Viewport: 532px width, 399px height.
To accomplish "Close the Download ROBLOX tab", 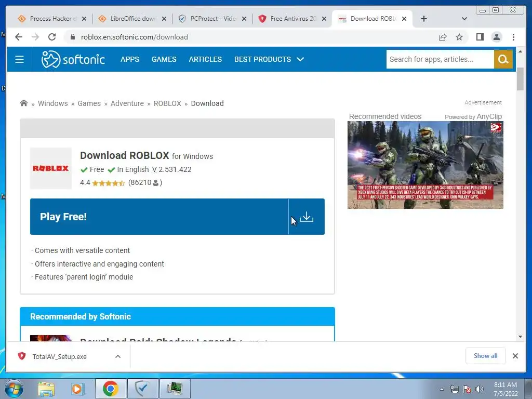I will [x=404, y=19].
